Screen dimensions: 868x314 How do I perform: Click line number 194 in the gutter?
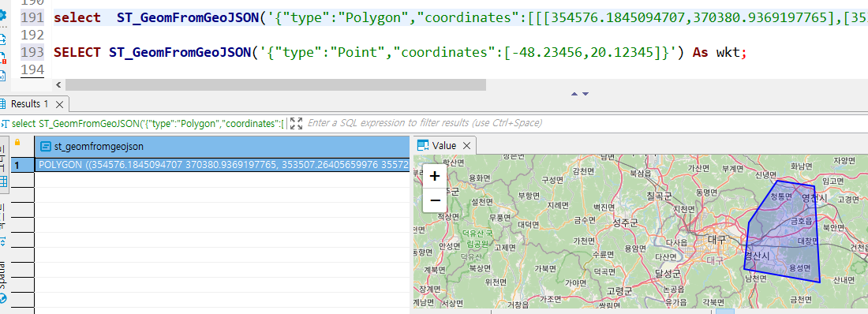tap(32, 69)
